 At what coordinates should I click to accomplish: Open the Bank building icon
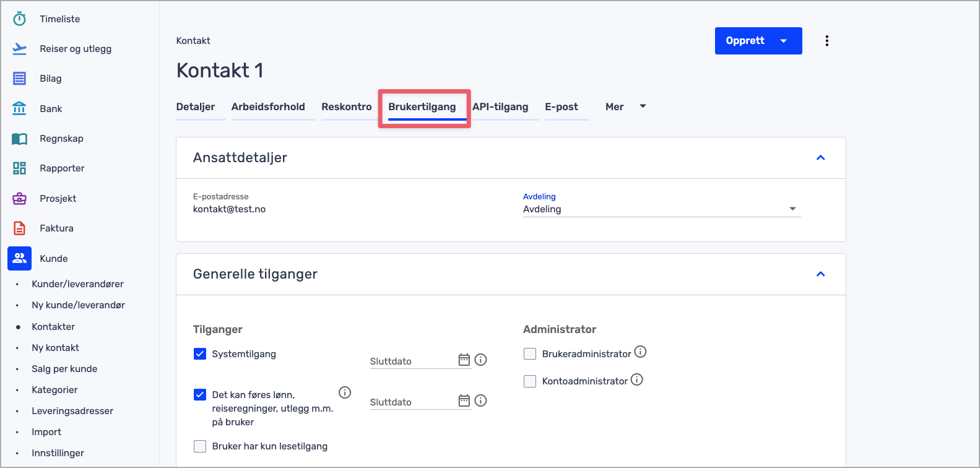coord(20,108)
